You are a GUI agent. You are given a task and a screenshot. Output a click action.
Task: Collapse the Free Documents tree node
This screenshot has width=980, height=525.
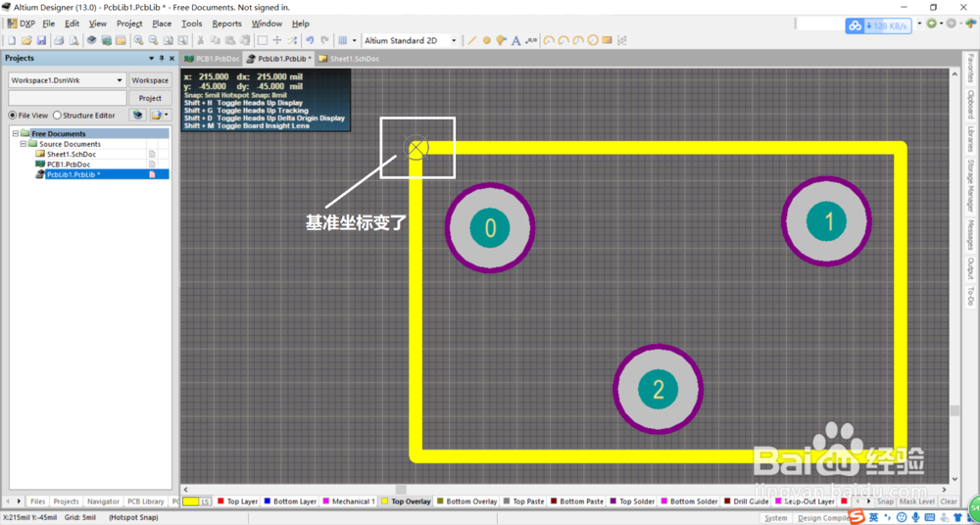click(x=16, y=134)
